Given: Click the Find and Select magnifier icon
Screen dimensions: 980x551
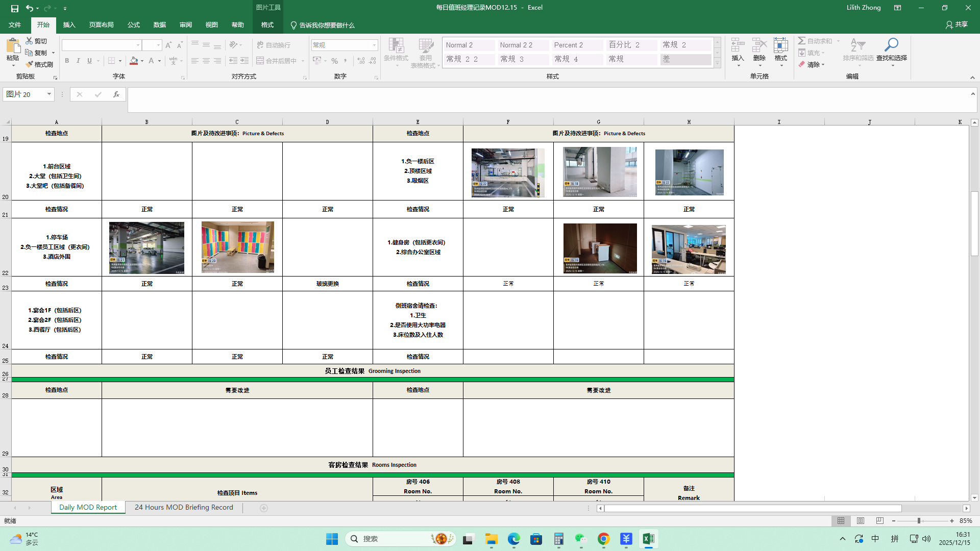Looking at the screenshot, I should click(891, 45).
